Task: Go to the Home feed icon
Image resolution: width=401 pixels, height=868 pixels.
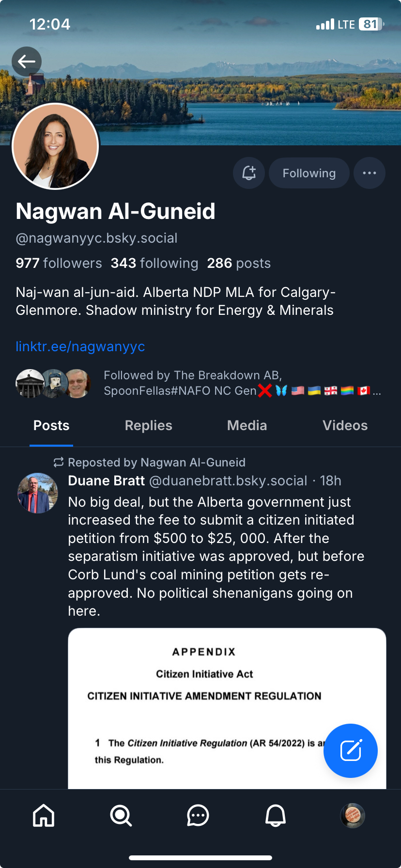Action: pyautogui.click(x=44, y=815)
